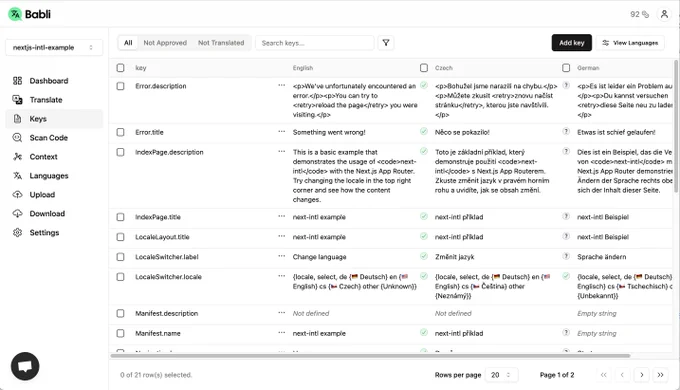Open Download in sidebar
Viewport: 680px width, 390px height.
click(54, 213)
